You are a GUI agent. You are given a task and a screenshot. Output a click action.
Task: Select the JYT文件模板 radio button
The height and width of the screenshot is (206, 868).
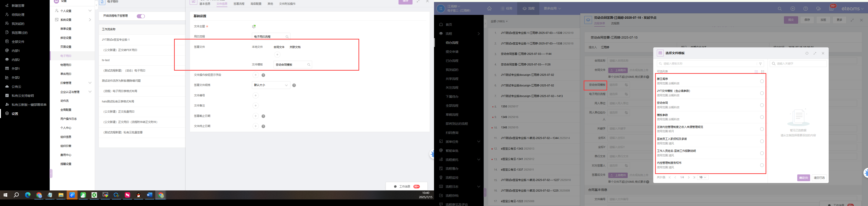coord(762,93)
